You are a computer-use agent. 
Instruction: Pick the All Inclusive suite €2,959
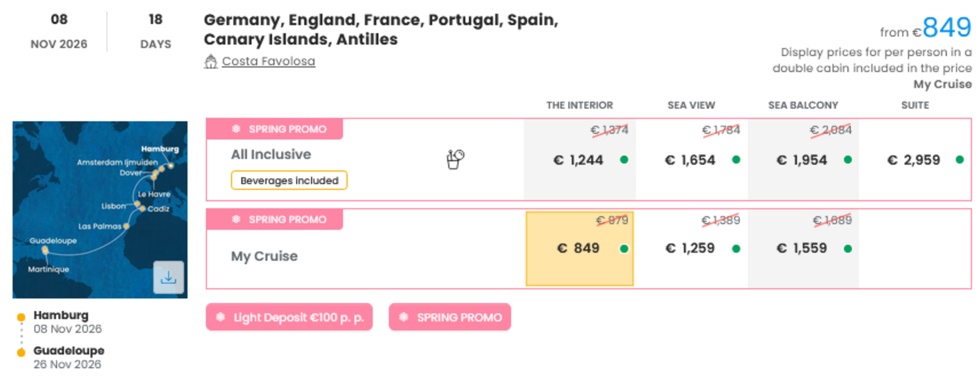click(x=914, y=160)
